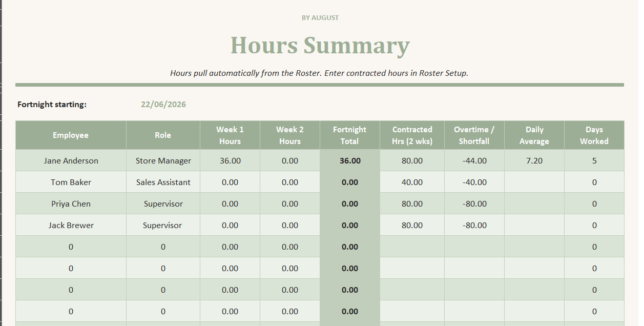This screenshot has height=326, width=644.
Task: Select Tom Baker's bold 0.00 fortnight total
Action: (x=350, y=182)
